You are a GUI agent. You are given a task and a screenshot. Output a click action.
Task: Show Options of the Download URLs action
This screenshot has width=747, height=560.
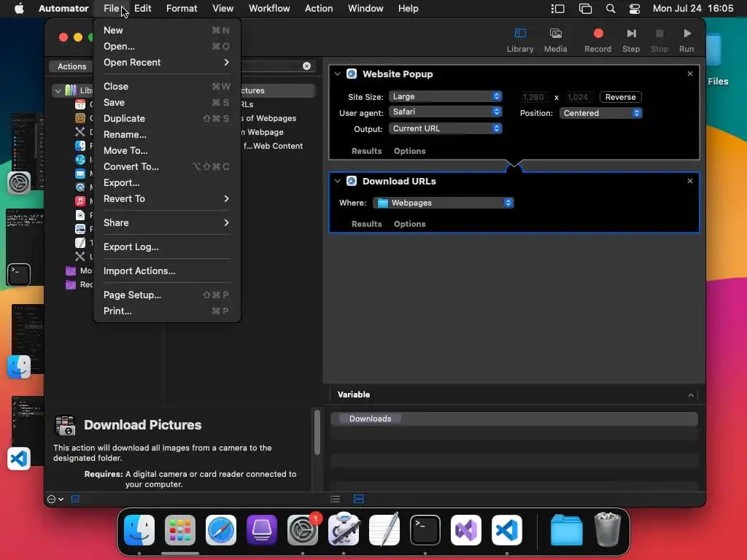(x=410, y=224)
